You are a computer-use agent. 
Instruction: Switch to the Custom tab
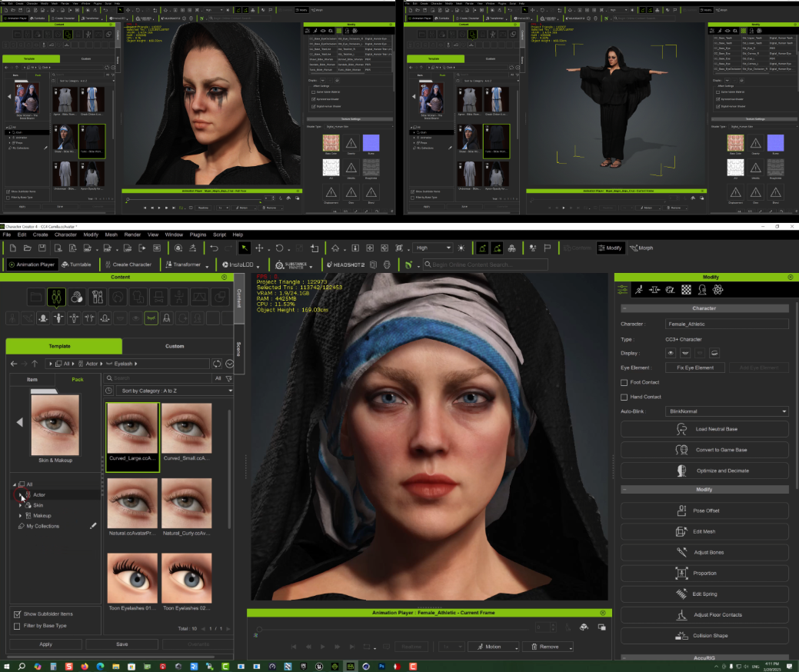pyautogui.click(x=175, y=346)
